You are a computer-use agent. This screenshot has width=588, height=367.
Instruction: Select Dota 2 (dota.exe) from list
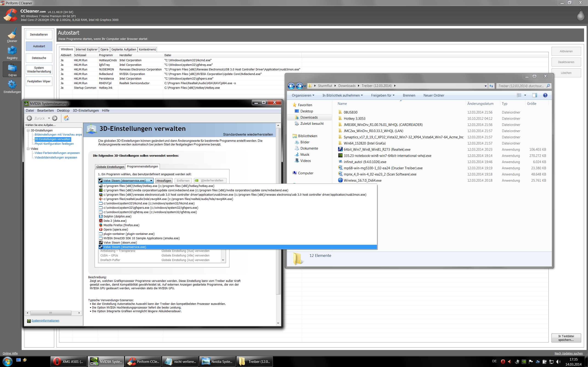[x=115, y=221]
